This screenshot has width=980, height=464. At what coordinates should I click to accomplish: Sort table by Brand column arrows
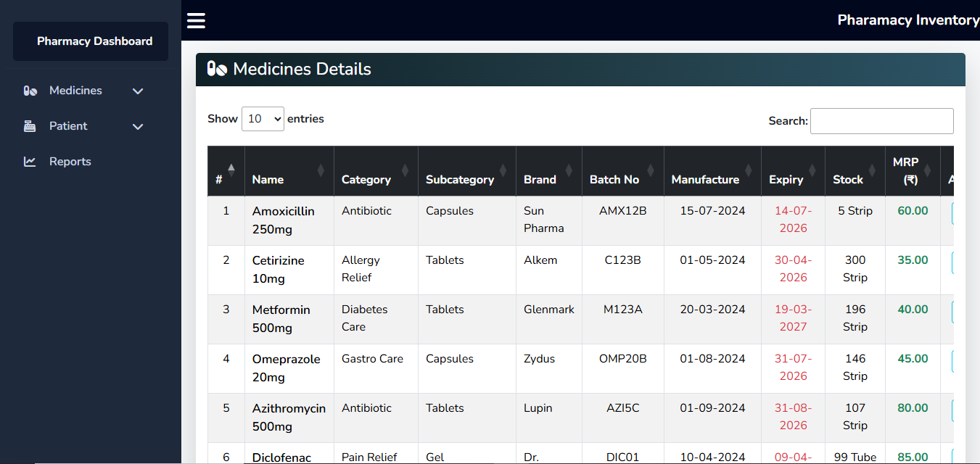569,170
